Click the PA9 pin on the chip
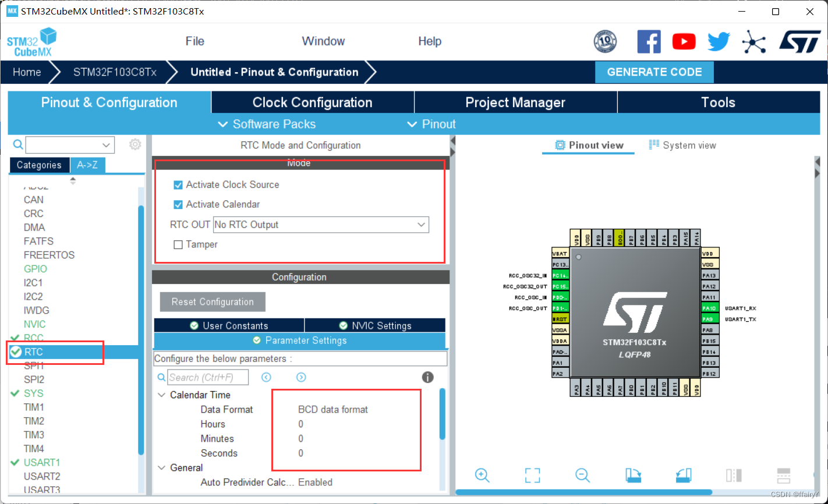 (x=710, y=320)
